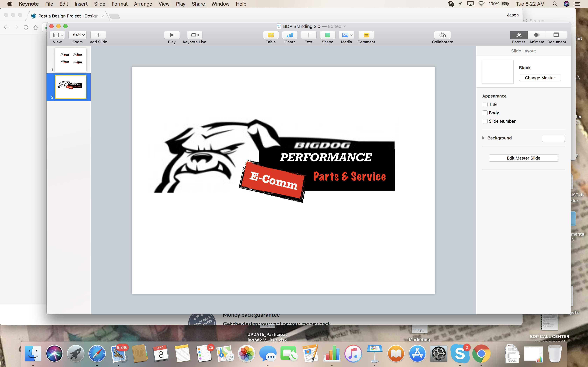Click the Chart toolbar icon
Viewport: 588px width, 367px height.
point(289,35)
